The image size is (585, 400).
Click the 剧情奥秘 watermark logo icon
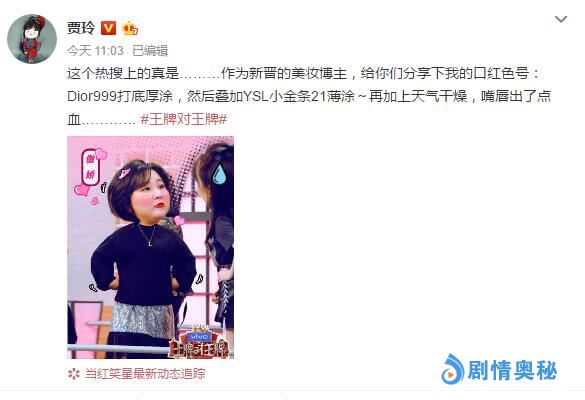click(x=453, y=369)
